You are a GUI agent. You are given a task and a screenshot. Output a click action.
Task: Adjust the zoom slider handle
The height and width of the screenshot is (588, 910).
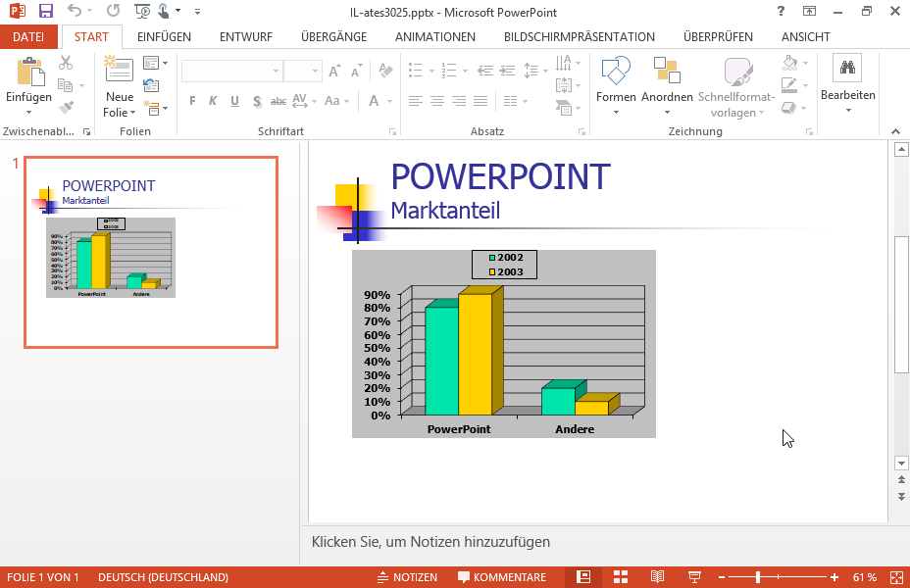[758, 577]
